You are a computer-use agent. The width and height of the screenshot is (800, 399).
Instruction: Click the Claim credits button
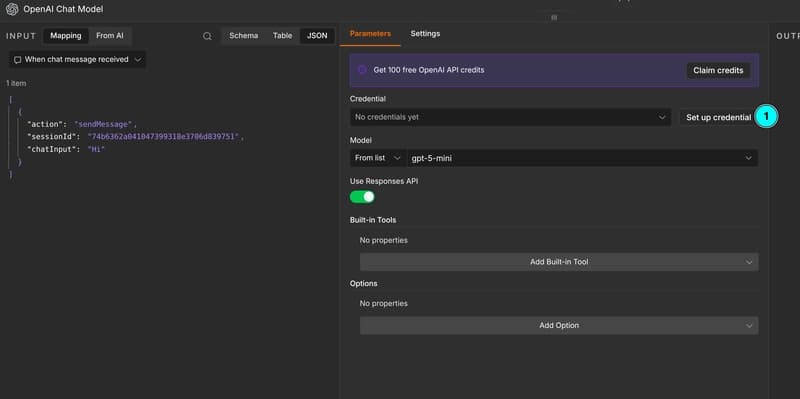point(718,70)
